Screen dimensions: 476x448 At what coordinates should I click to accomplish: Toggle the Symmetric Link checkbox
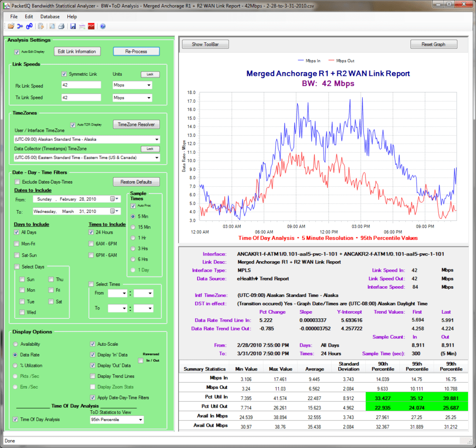click(64, 75)
